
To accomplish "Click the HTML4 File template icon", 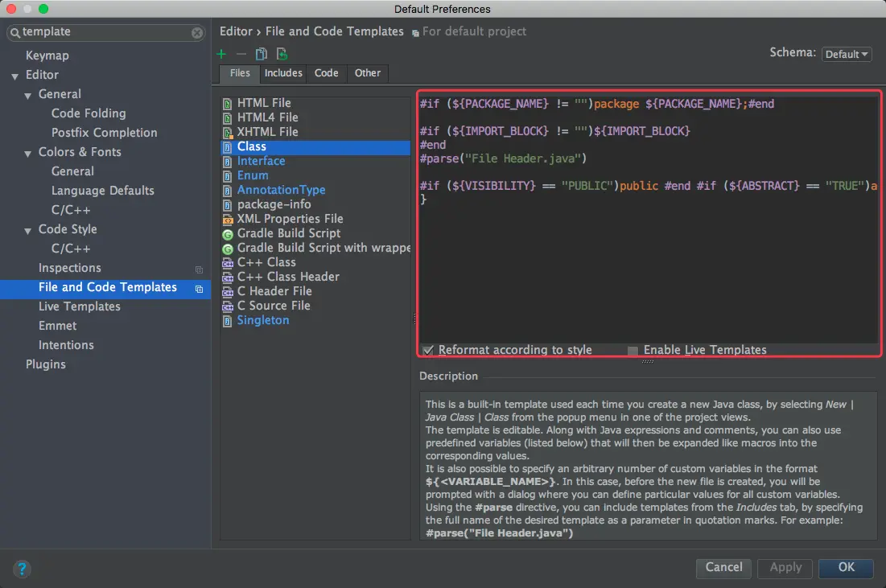I will [227, 118].
